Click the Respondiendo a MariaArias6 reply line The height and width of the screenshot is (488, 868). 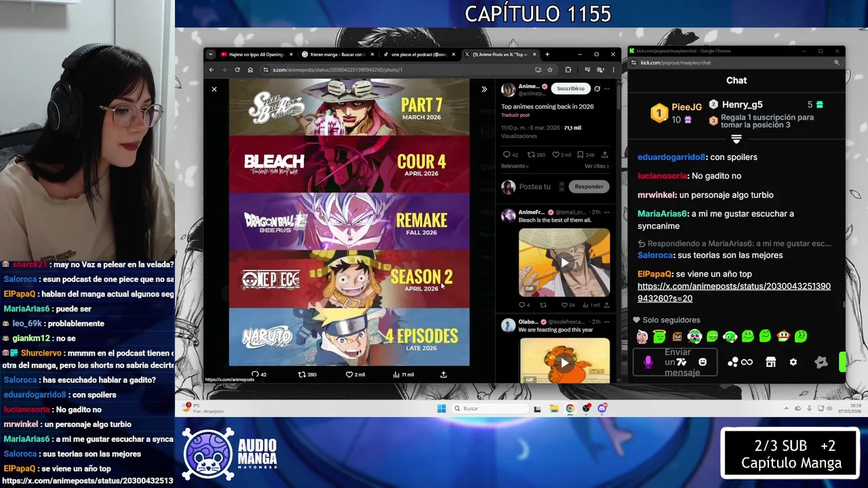pyautogui.click(x=735, y=243)
